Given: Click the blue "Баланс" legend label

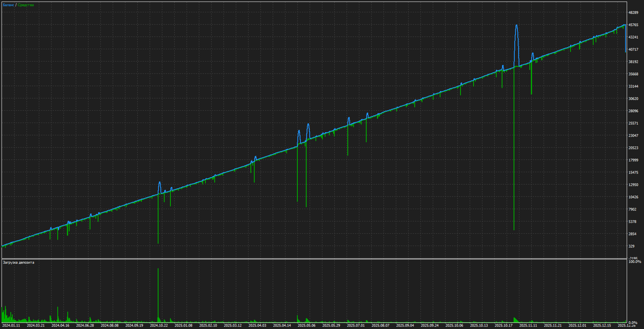Looking at the screenshot, I should click(8, 5).
